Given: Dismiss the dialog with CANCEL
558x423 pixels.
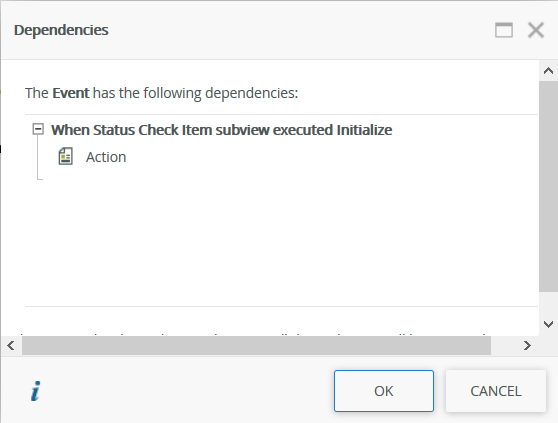Looking at the screenshot, I should [496, 391].
